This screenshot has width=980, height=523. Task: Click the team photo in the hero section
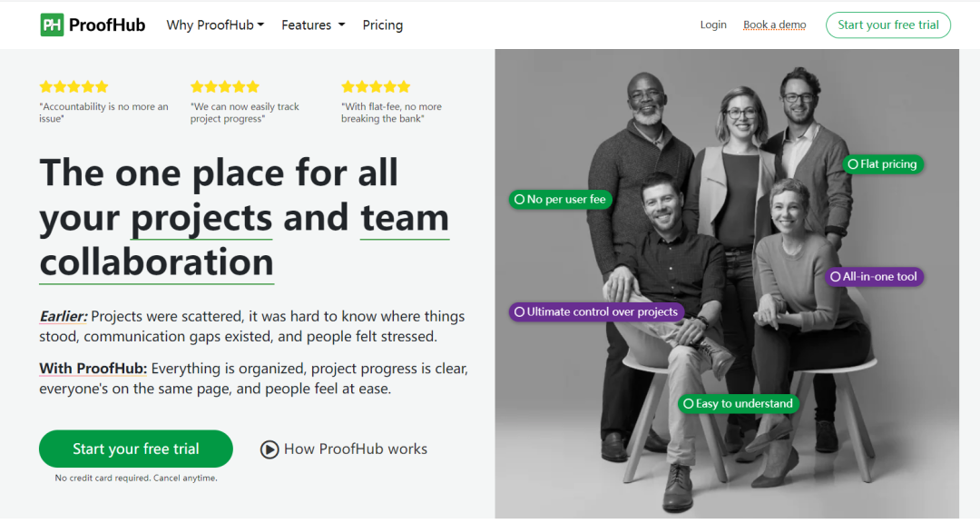pos(727,283)
